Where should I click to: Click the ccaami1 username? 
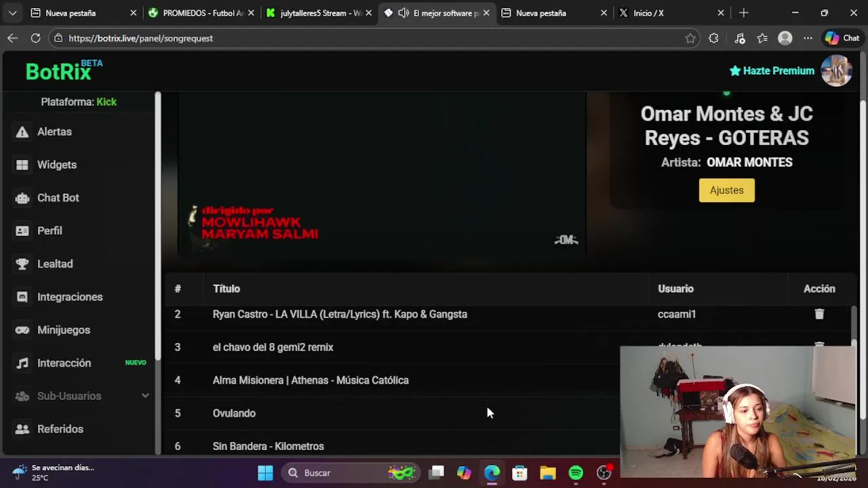point(677,314)
